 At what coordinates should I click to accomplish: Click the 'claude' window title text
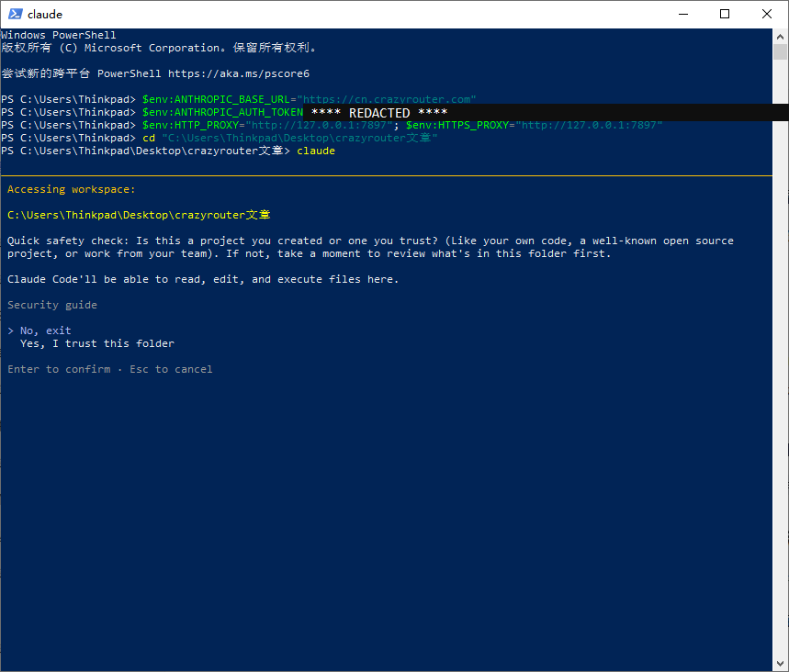[45, 14]
